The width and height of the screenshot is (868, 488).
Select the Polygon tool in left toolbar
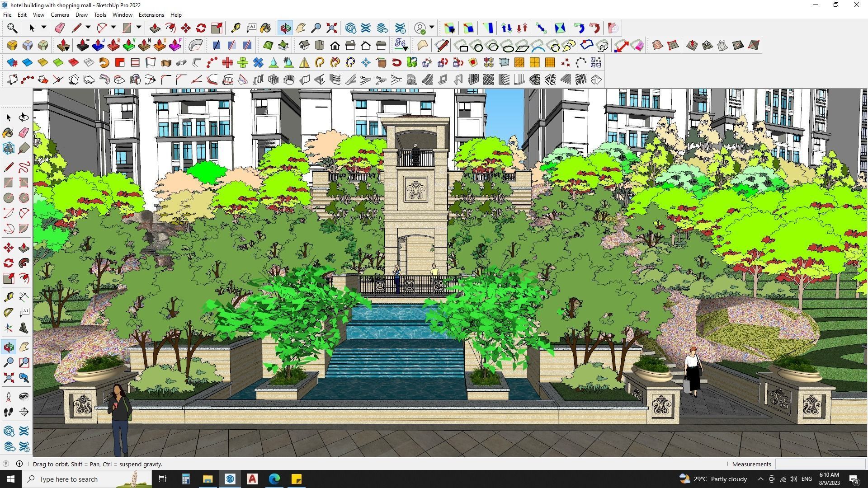coord(24,197)
